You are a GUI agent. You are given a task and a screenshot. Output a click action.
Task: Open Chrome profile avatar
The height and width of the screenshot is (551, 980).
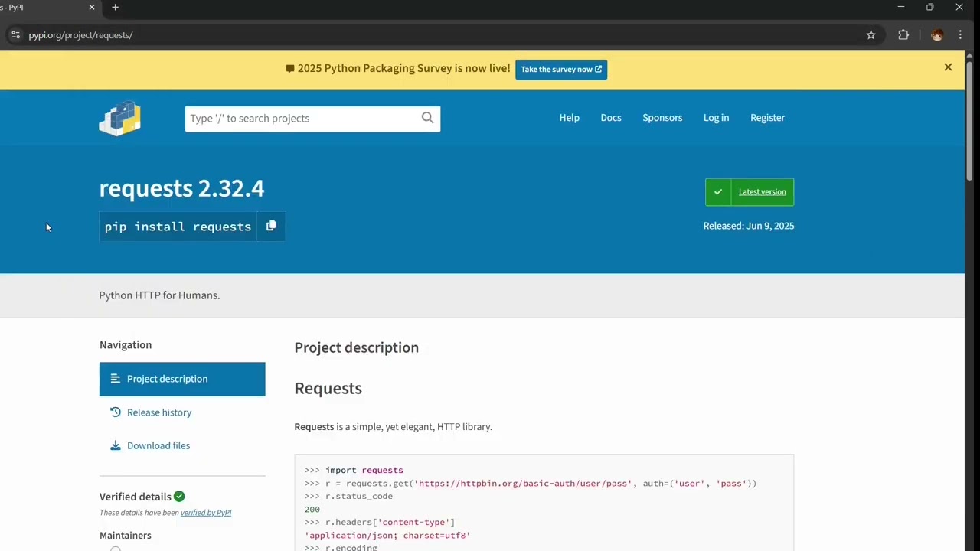click(x=937, y=35)
